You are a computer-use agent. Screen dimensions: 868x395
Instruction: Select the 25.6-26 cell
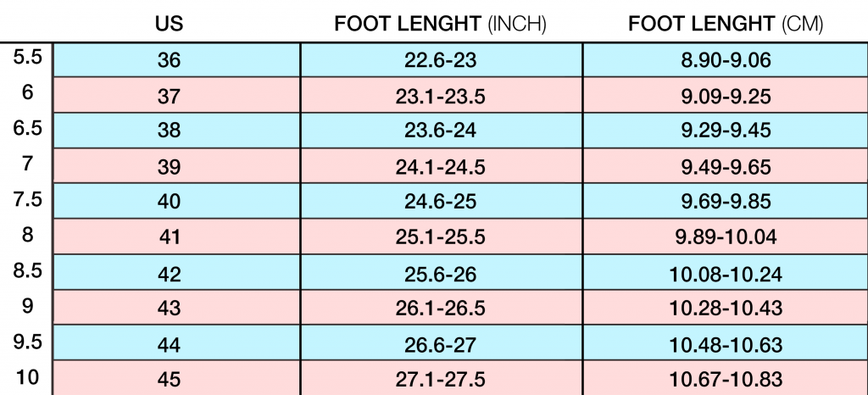pos(440,274)
